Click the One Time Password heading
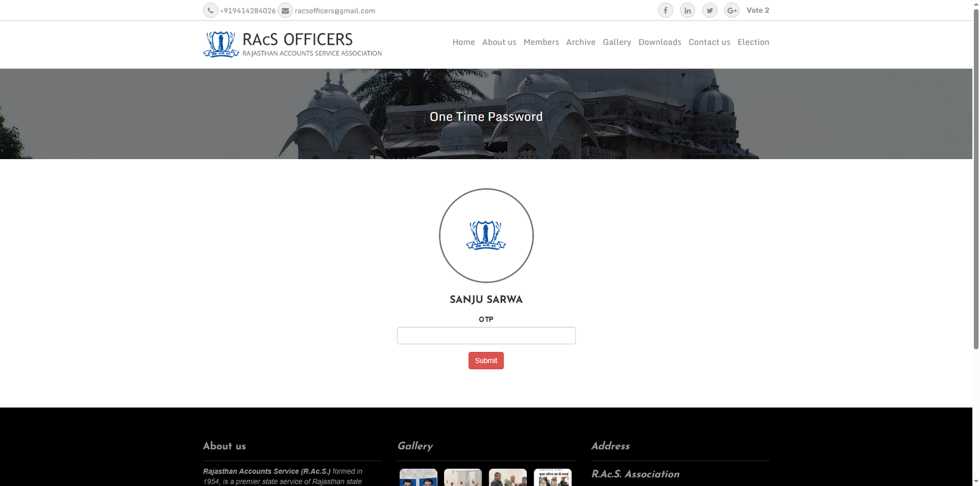 pos(486,116)
